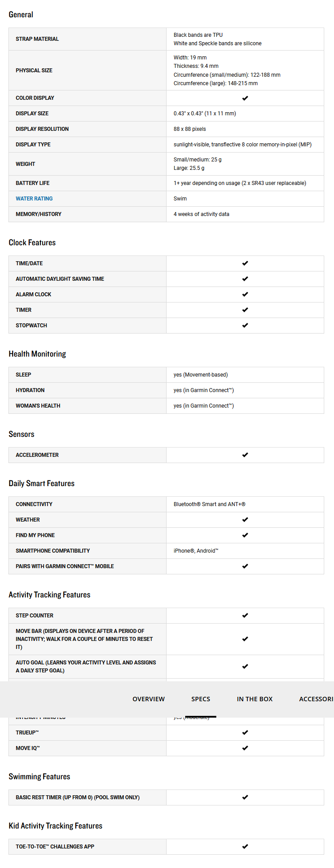The height and width of the screenshot is (868, 334).
Task: Click the Accelerometer checkmark icon
Action: click(245, 455)
